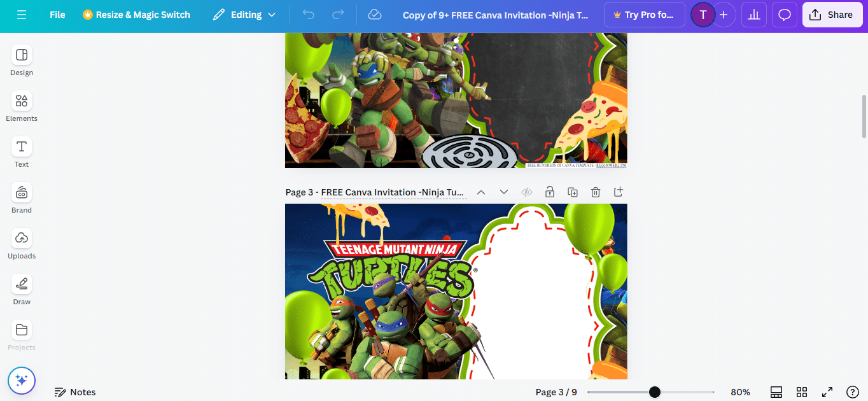Image resolution: width=868 pixels, height=401 pixels.
Task: Open the File menu
Action: point(57,15)
